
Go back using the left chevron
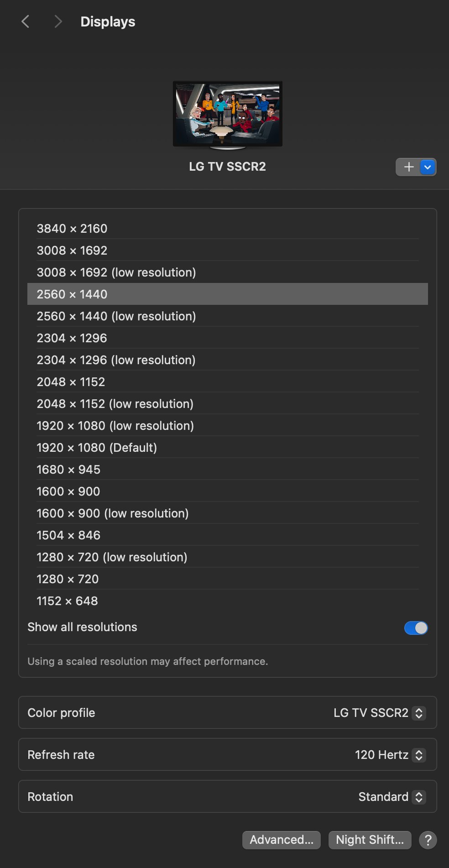[26, 21]
